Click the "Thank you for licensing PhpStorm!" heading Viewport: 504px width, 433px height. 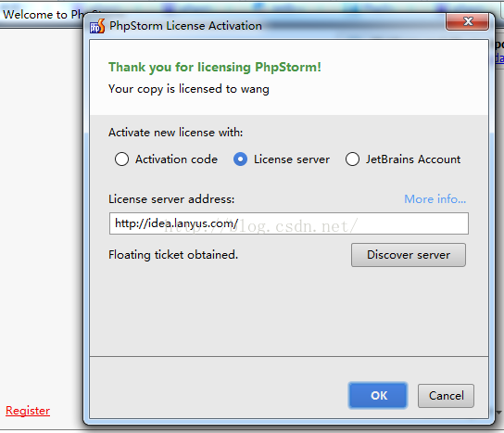tap(215, 68)
